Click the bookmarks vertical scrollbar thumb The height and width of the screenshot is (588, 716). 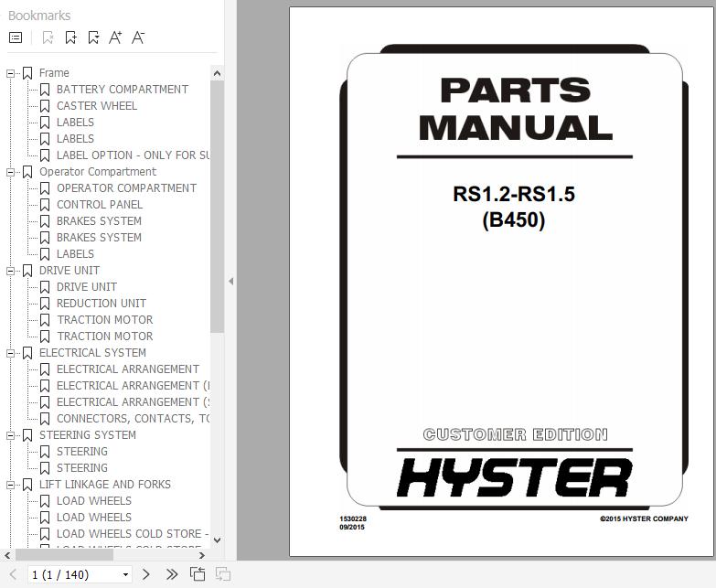pyautogui.click(x=218, y=207)
